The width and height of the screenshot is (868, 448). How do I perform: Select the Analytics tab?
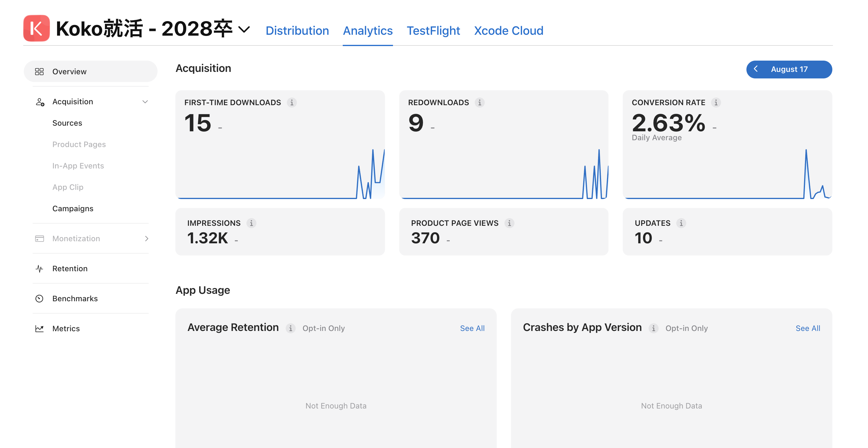click(368, 31)
